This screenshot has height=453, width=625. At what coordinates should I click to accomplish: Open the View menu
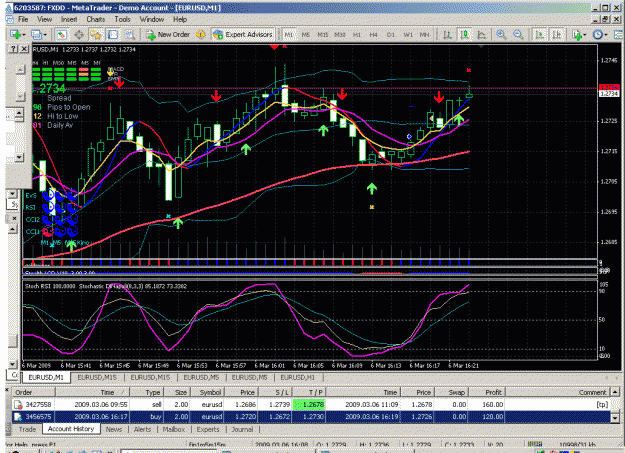click(x=45, y=19)
